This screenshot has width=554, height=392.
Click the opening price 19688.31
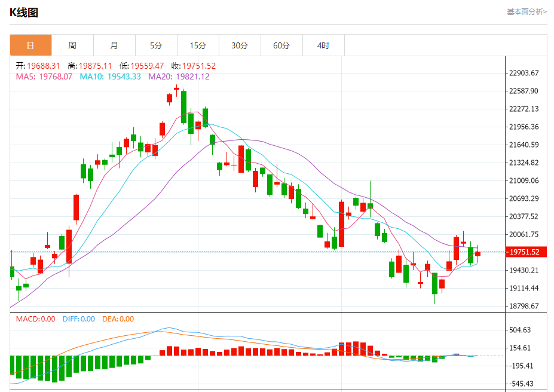pyautogui.click(x=44, y=66)
